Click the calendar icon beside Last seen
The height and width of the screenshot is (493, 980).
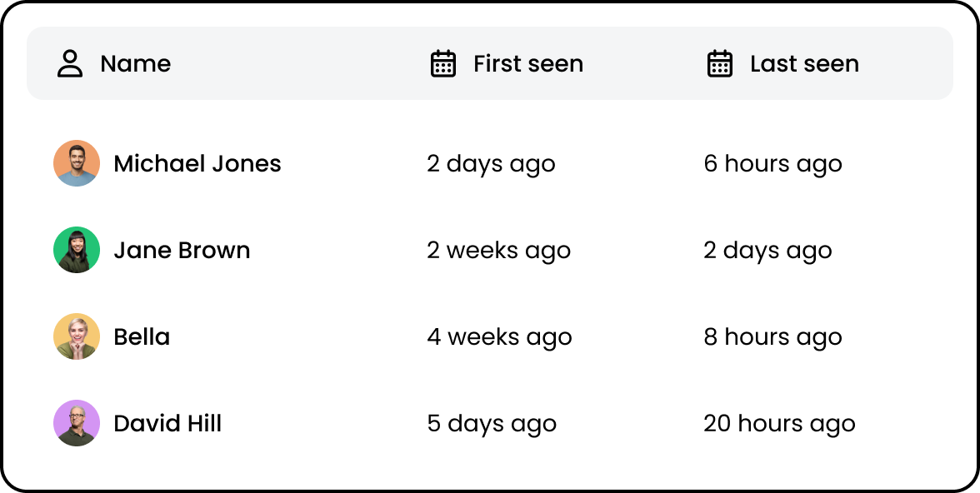[719, 64]
